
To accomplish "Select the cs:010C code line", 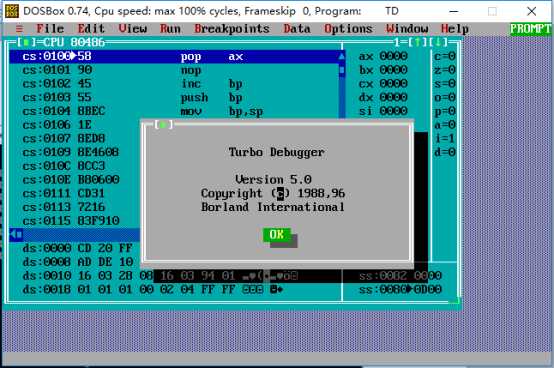I will [x=75, y=166].
